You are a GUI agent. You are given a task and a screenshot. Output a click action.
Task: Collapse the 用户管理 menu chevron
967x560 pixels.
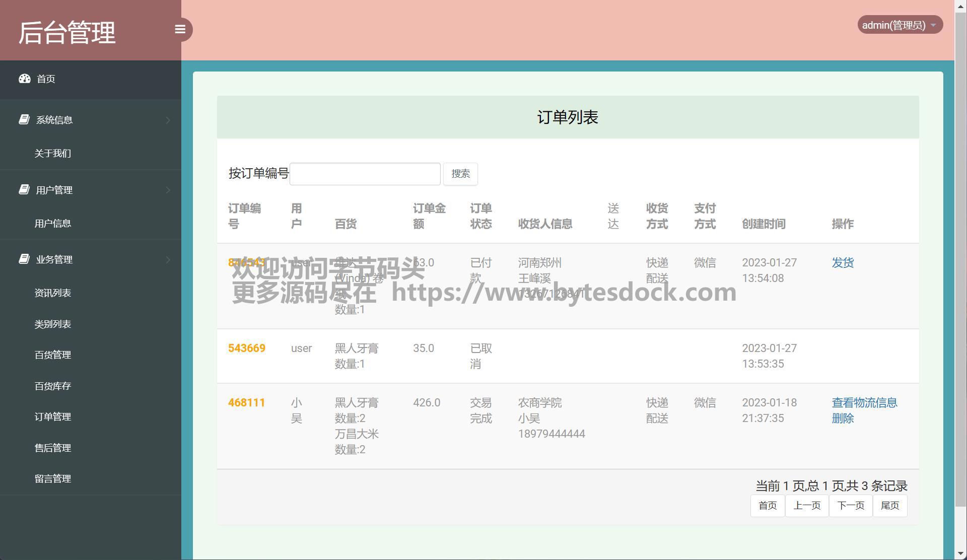coord(168,190)
